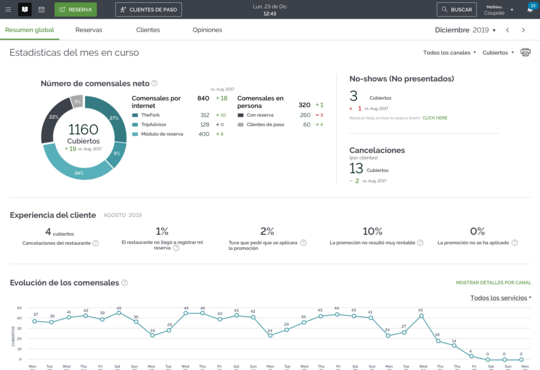This screenshot has height=370, width=540.
Task: Print statistics with the printer icon
Action: (525, 52)
